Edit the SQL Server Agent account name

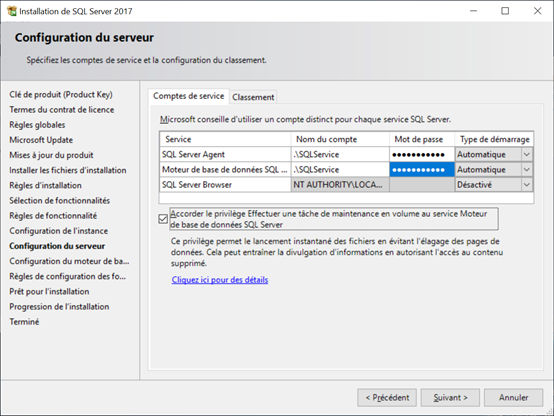[x=340, y=154]
